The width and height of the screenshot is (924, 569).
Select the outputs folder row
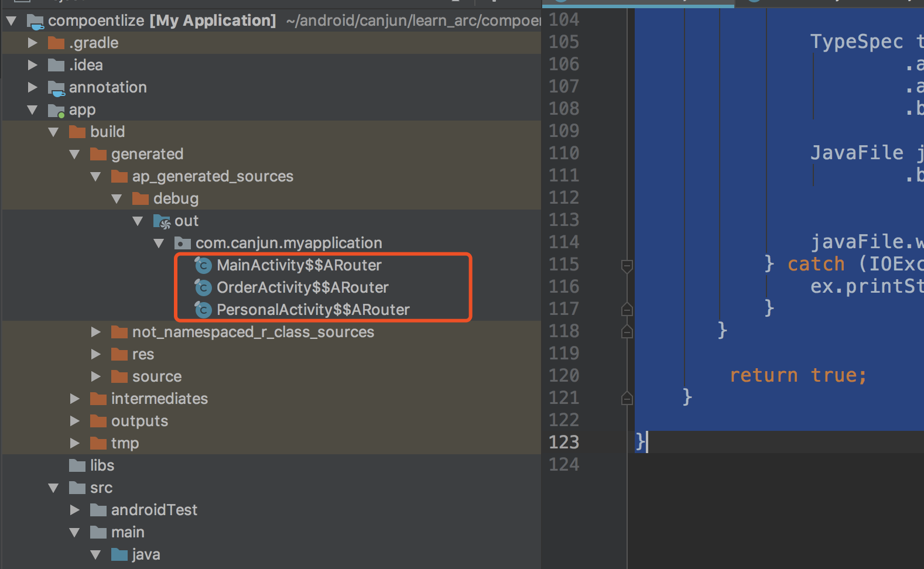point(272,421)
